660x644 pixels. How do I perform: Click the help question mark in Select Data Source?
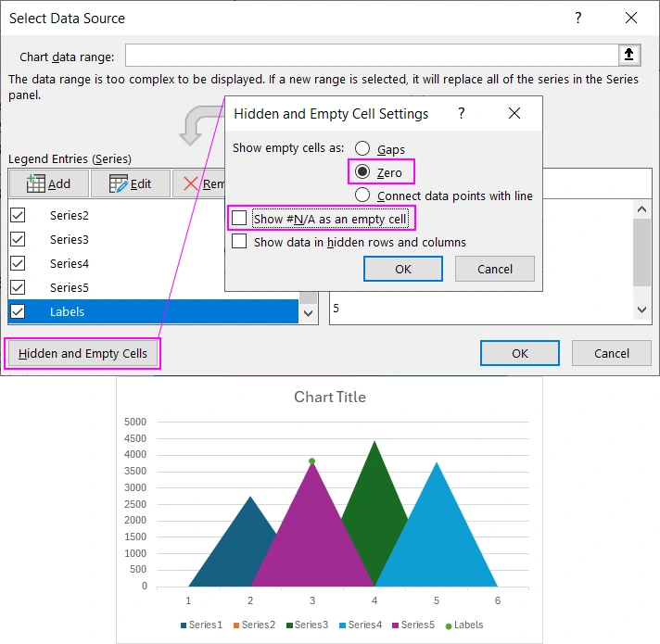click(578, 18)
